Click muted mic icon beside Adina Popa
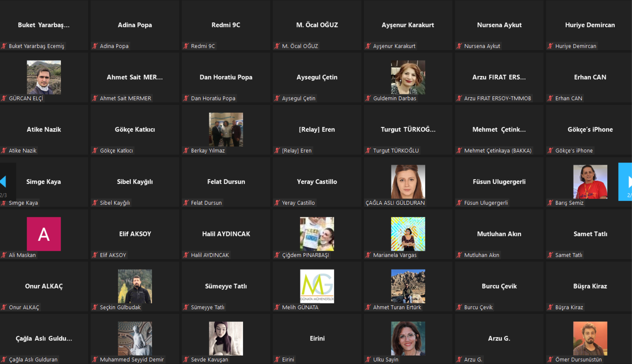Screen dimensions: 632x364 [95, 46]
